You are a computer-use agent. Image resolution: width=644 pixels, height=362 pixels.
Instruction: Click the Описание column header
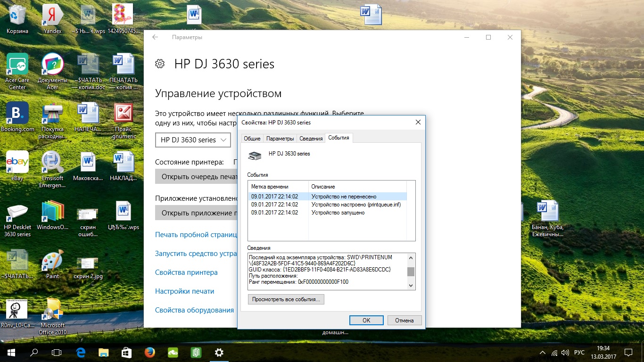357,187
